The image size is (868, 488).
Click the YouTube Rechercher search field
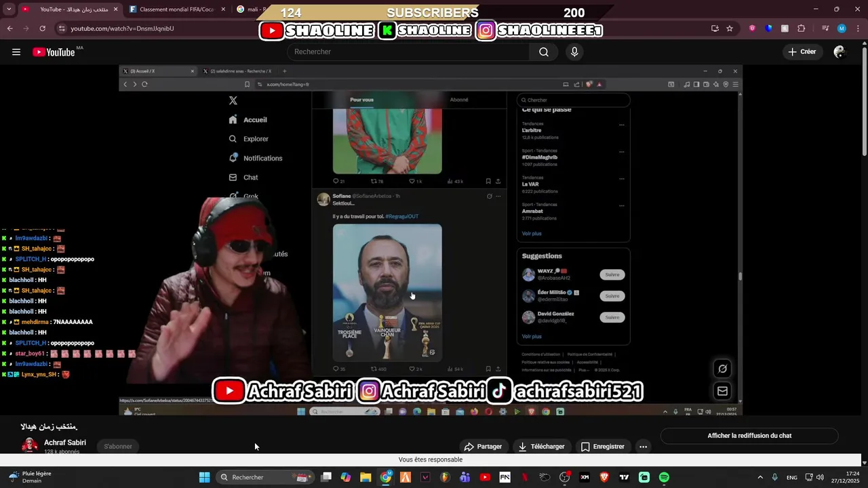[408, 52]
